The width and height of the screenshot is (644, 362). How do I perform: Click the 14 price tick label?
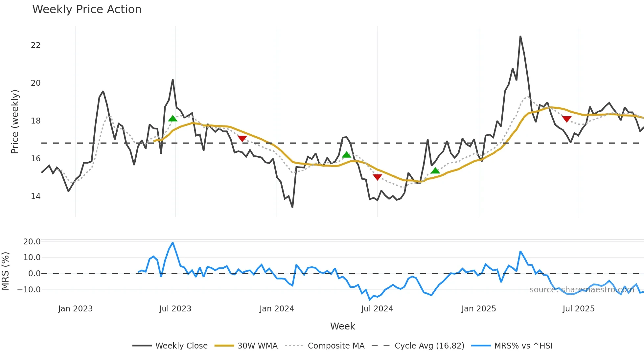[36, 196]
